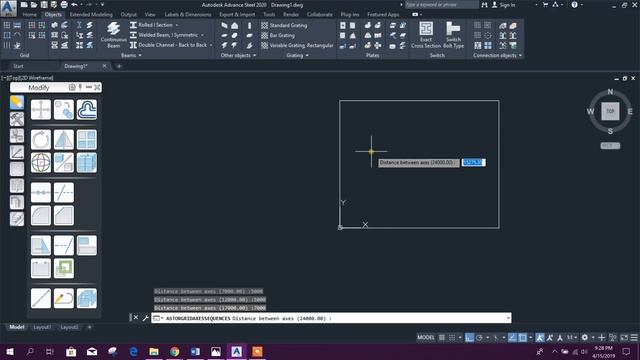
Task: Open Google Chrome from the taskbar
Action: 175,351
